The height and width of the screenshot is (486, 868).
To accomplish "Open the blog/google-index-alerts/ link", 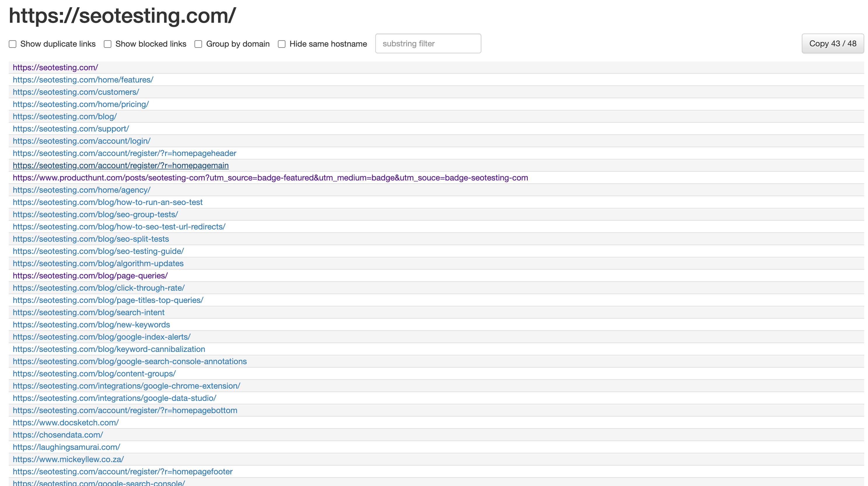I will click(x=101, y=337).
